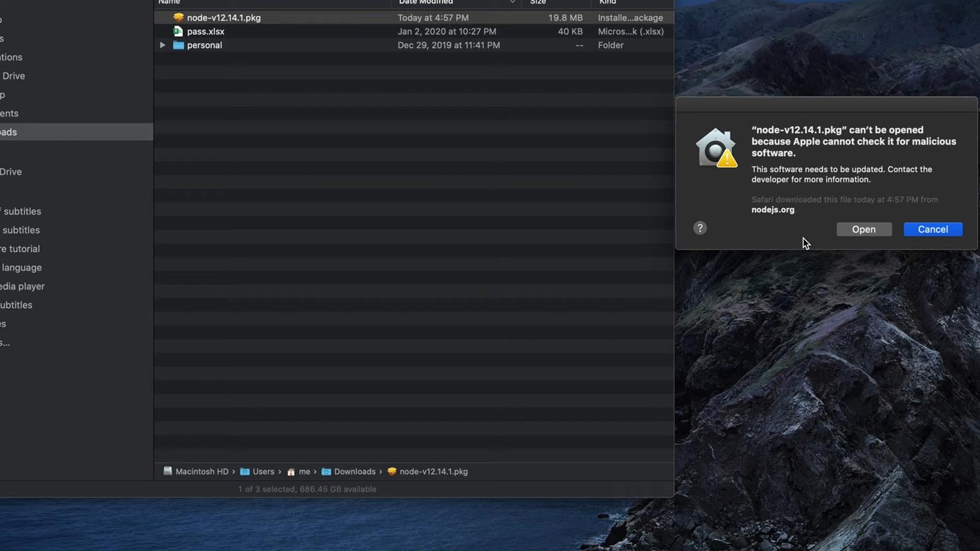Expand the personal folder disclosure triangle
Viewport: 980px width, 551px height.
pos(163,45)
